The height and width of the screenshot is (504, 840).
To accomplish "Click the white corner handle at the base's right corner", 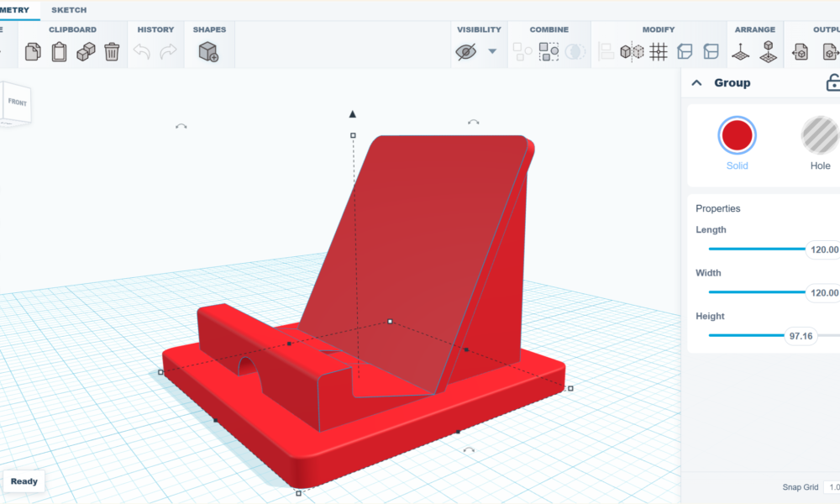I will coord(570,388).
